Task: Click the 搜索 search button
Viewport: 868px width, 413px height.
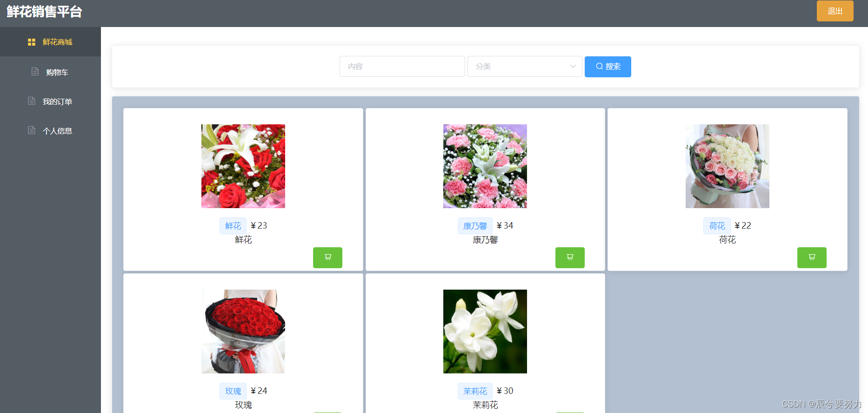Action: click(608, 67)
